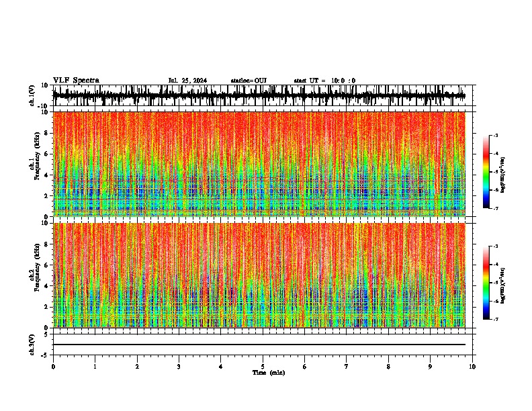Click time axis tick label "8"
532x411 pixels.
point(388,367)
